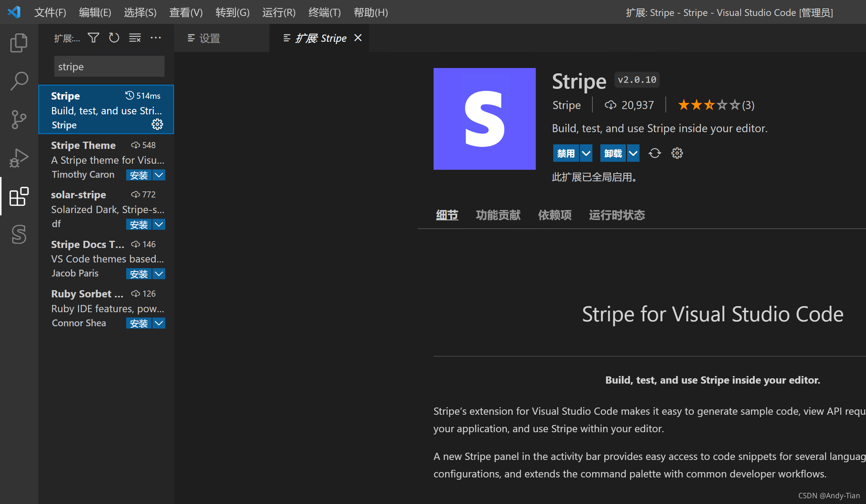866x504 pixels.
Task: Open the 选择(S) menu
Action: point(140,13)
